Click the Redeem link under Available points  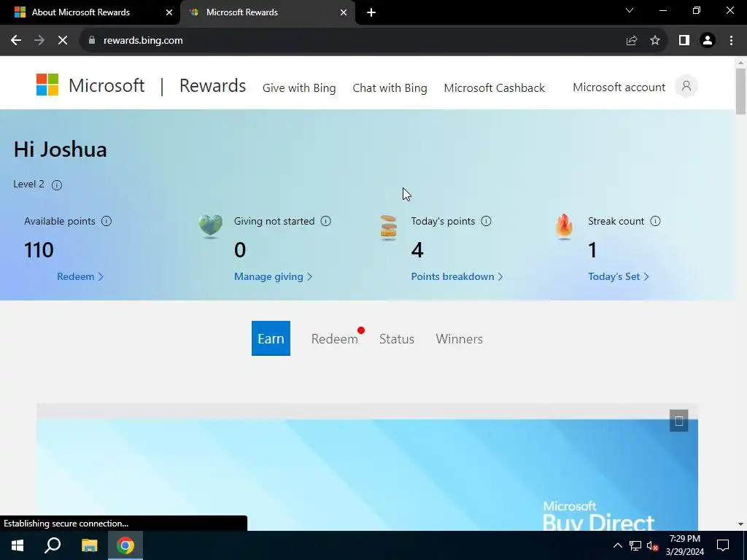pos(80,276)
